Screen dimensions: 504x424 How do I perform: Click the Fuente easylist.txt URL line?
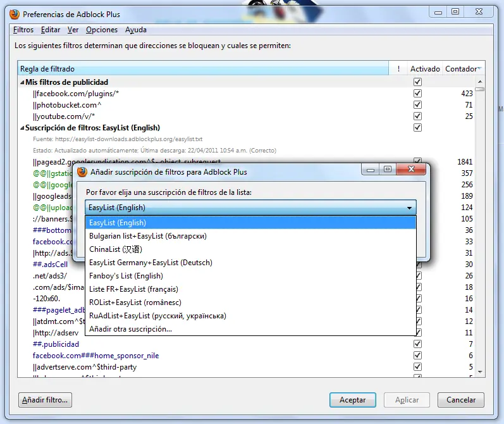[118, 139]
